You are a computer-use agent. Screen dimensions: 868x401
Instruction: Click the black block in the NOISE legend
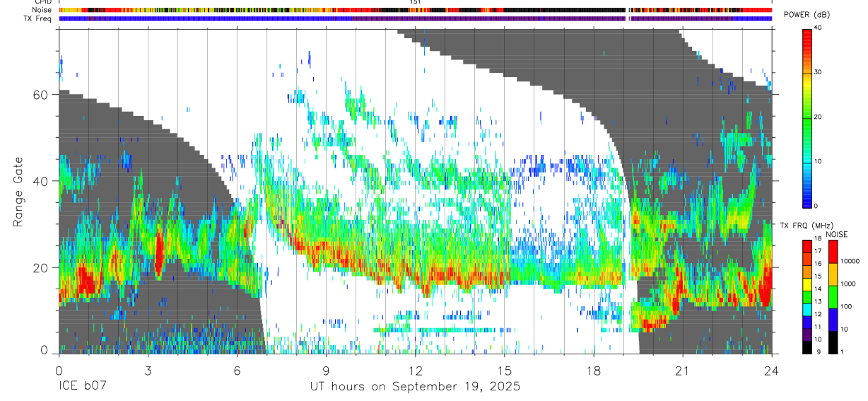[x=833, y=342]
